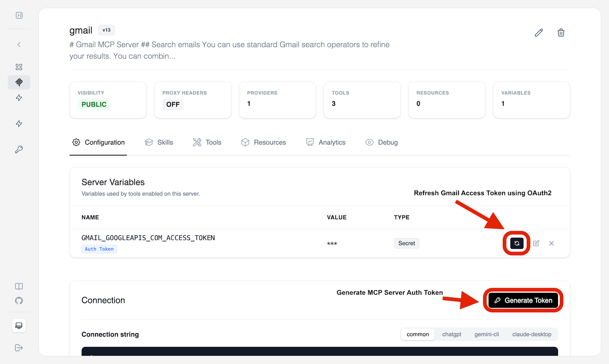This screenshot has height=364, width=609.
Task: Switch to the Analytics tab
Action: click(x=326, y=142)
